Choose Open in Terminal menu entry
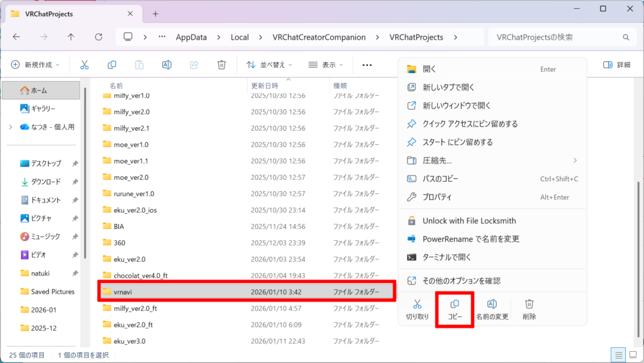The image size is (644, 363). point(447,257)
